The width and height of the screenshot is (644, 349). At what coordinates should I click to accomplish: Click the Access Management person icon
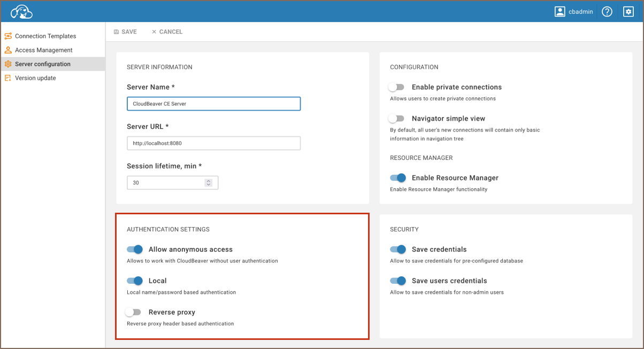click(8, 50)
